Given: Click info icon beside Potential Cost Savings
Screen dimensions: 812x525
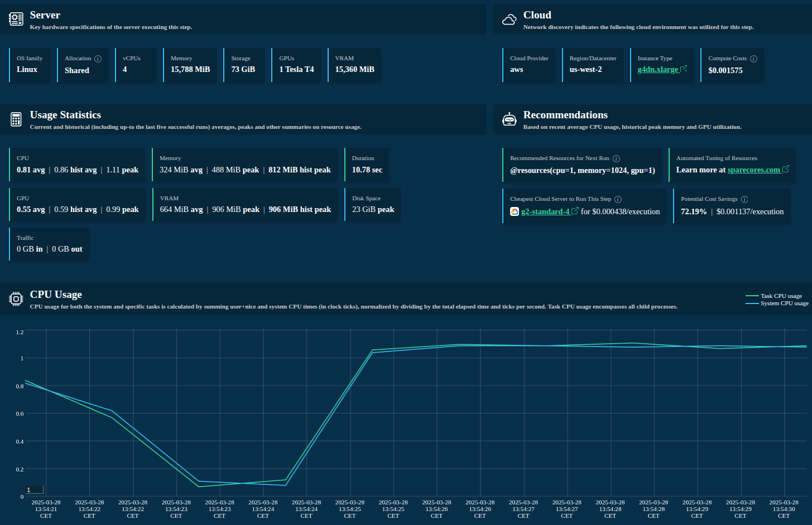Looking at the screenshot, I should (744, 199).
